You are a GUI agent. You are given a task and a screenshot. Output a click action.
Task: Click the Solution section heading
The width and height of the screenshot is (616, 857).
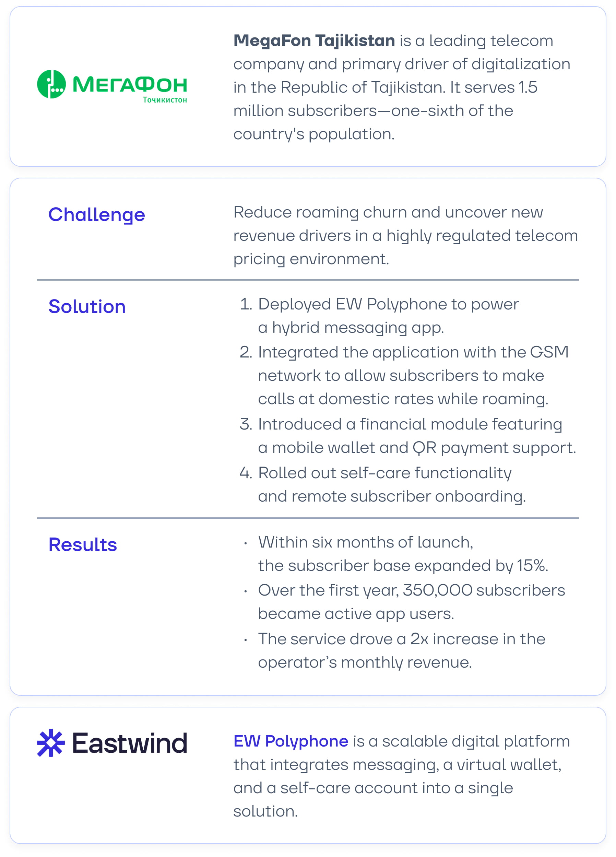click(87, 306)
